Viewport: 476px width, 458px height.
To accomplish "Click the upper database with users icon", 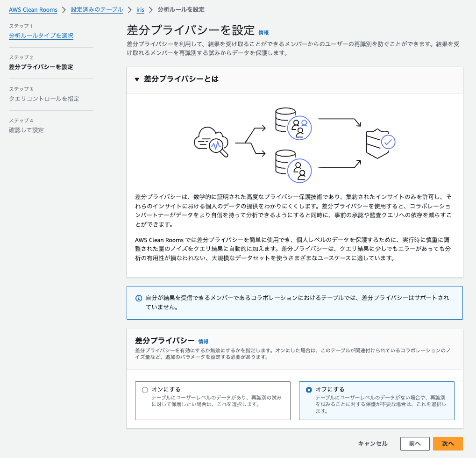I will [x=293, y=123].
